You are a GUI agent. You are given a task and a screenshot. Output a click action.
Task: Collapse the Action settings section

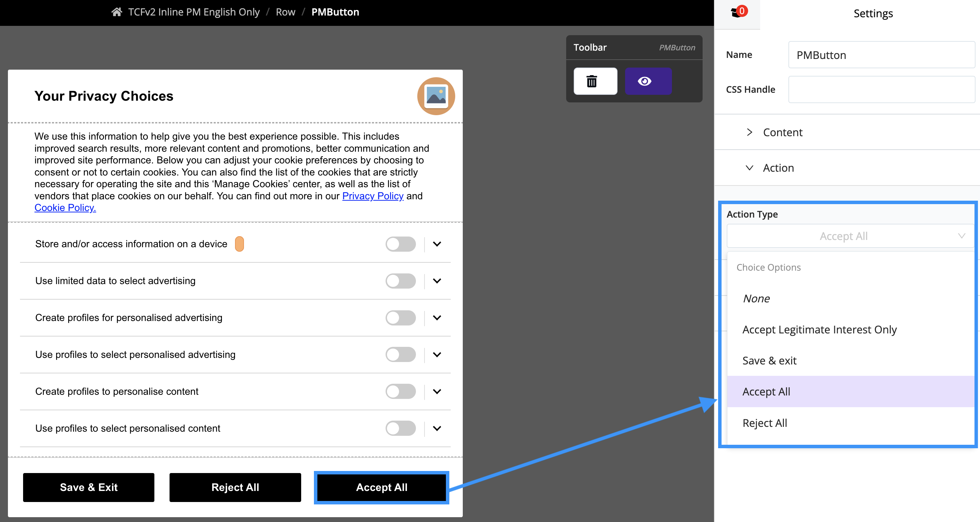847,168
